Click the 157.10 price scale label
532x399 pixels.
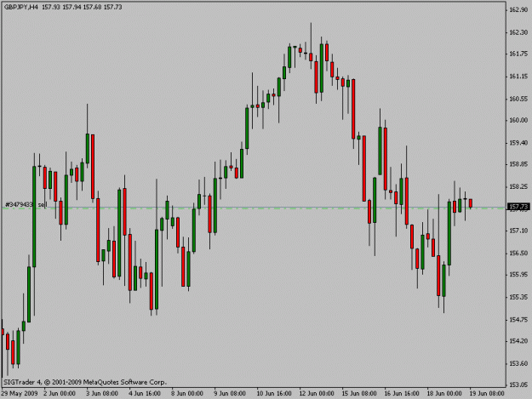(518, 231)
